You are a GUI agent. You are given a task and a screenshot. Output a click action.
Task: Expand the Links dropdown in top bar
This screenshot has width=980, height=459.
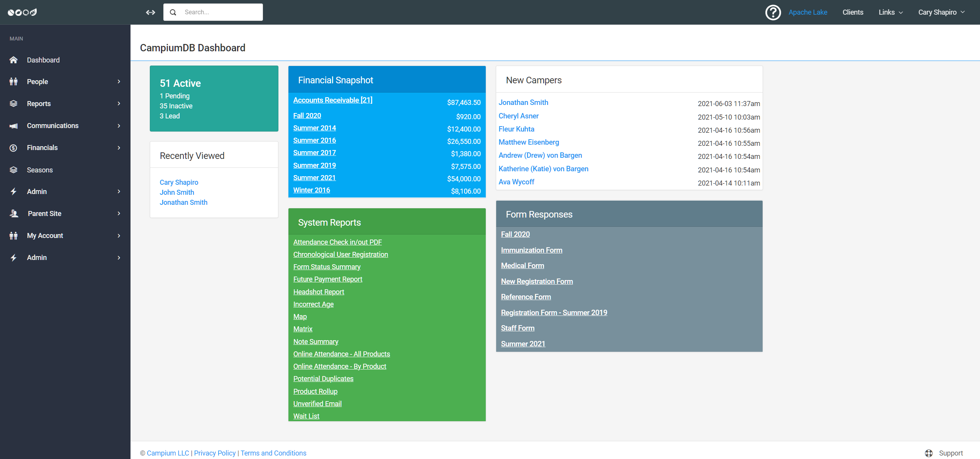tap(890, 12)
